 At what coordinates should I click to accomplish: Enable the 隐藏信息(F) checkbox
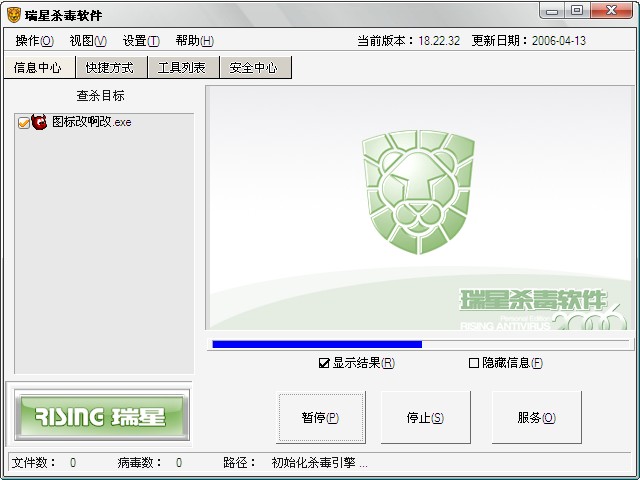point(473,363)
